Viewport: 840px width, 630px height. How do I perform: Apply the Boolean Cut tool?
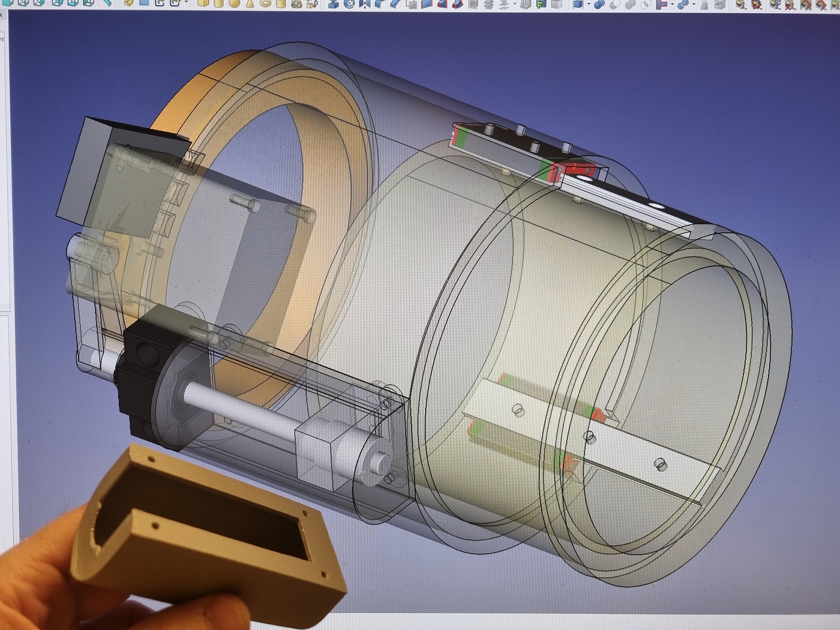coord(614,3)
